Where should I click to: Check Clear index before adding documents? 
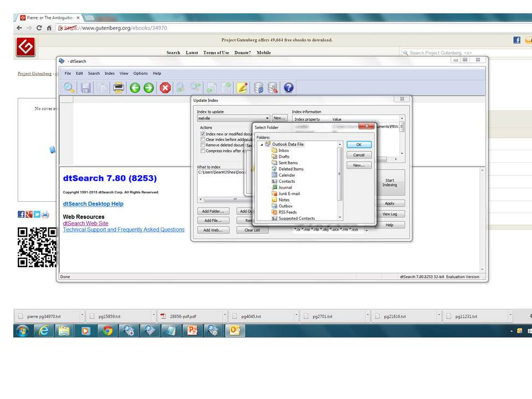[203, 140]
